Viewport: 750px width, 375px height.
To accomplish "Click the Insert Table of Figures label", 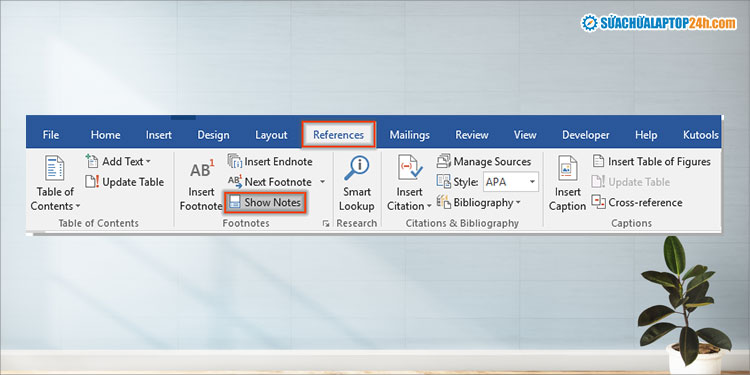I will [659, 162].
